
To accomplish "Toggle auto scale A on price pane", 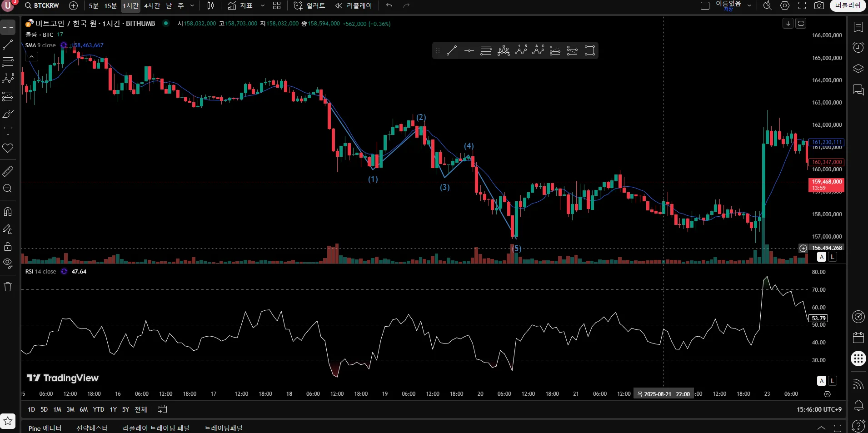I will tap(822, 257).
